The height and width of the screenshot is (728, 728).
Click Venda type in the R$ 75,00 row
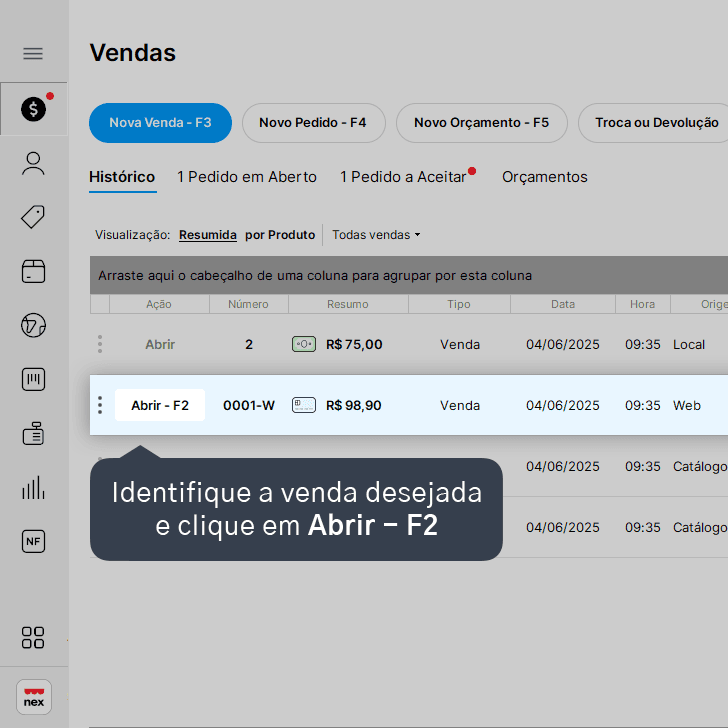460,344
